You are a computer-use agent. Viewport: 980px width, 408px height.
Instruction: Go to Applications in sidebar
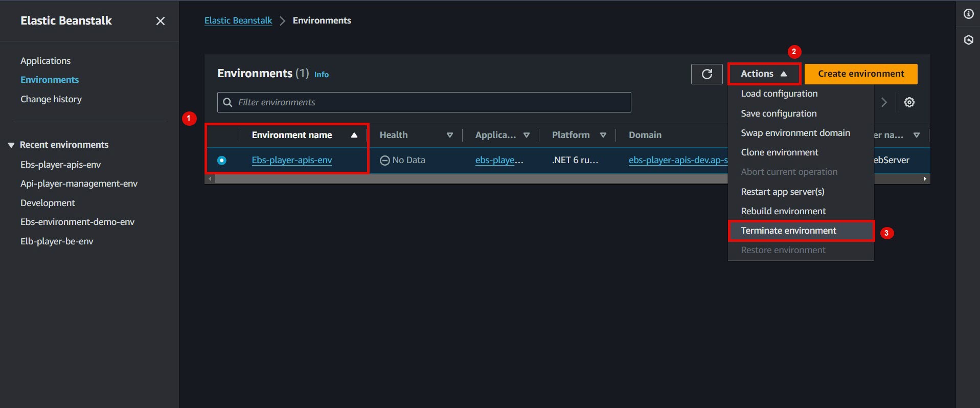pos(45,61)
